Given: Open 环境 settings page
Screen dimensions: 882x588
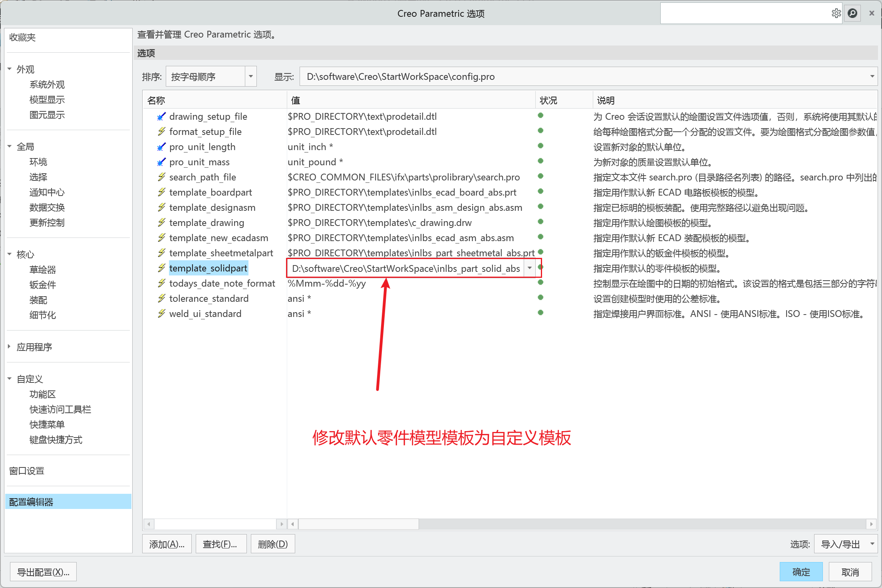Looking at the screenshot, I should click(38, 162).
